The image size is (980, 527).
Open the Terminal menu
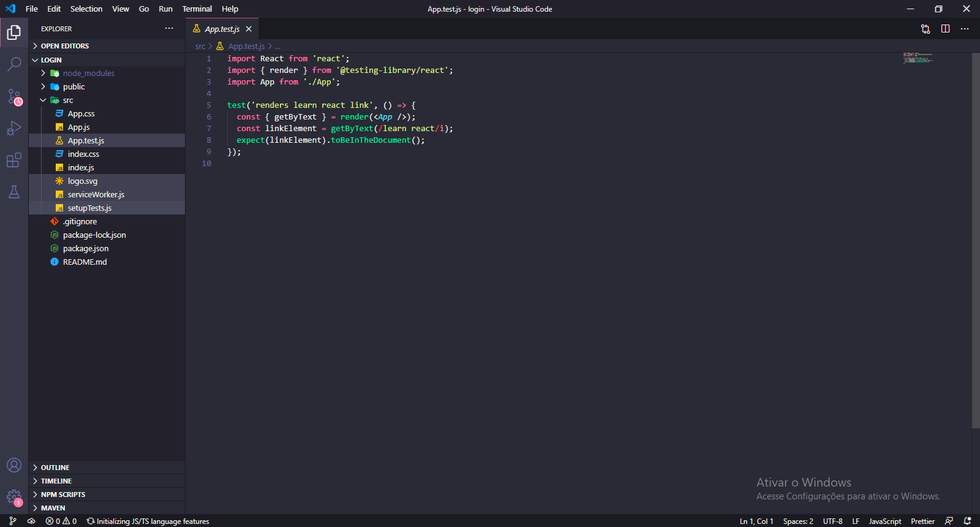(197, 9)
